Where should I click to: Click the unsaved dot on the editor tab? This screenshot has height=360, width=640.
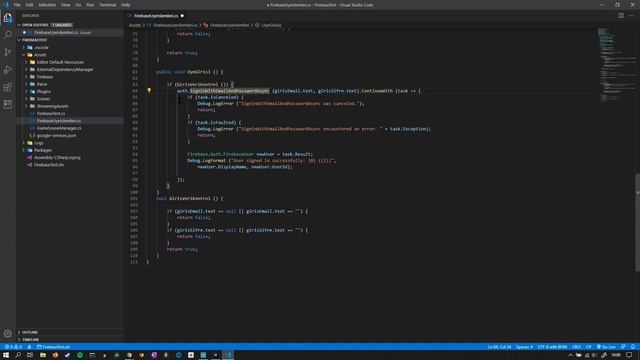coord(182,16)
